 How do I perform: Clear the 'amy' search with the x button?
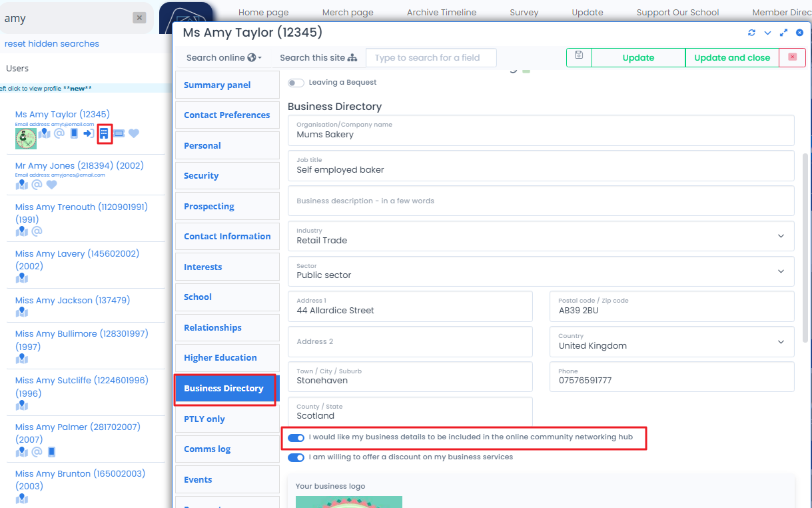pyautogui.click(x=139, y=18)
